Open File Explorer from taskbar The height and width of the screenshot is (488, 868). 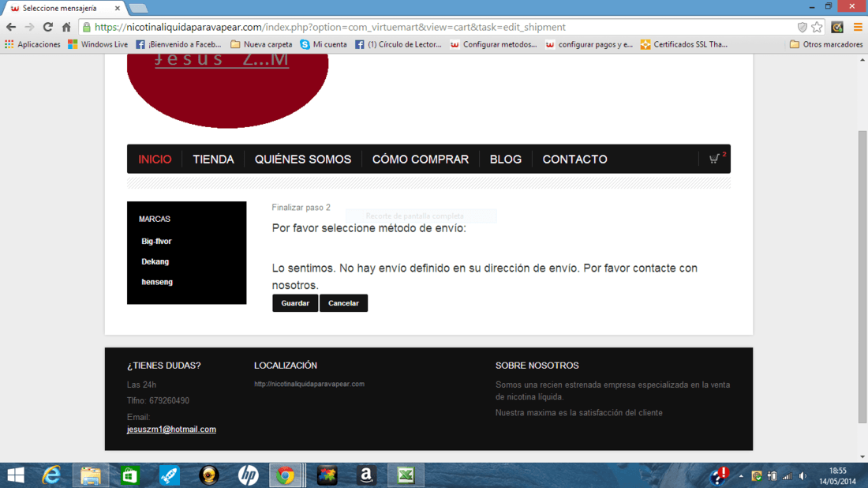90,475
